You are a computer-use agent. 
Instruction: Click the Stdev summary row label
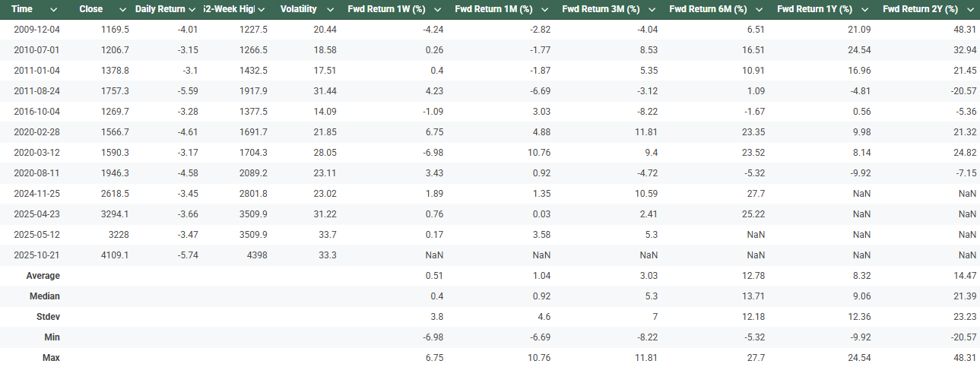[x=47, y=317]
